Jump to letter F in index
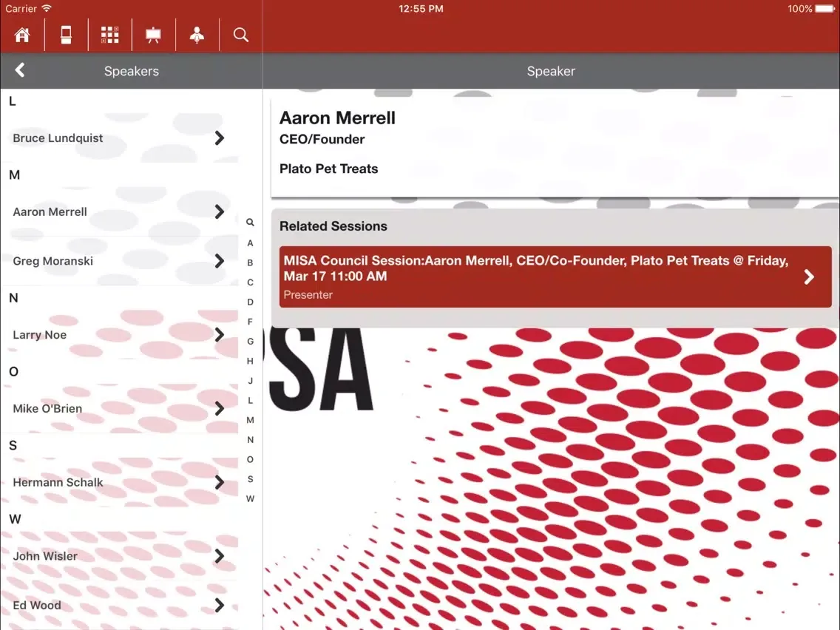Viewport: 840px width, 630px height. (x=250, y=322)
